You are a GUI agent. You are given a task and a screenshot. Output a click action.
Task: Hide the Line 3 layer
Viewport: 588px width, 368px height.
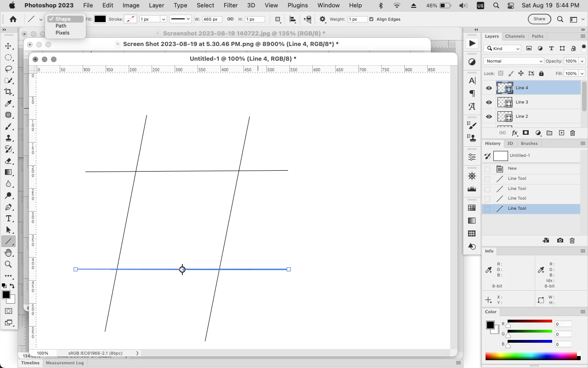[x=489, y=102]
